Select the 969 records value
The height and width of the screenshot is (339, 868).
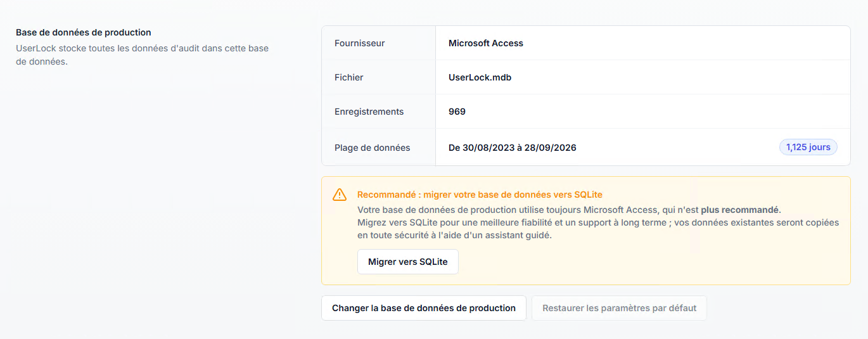click(457, 112)
